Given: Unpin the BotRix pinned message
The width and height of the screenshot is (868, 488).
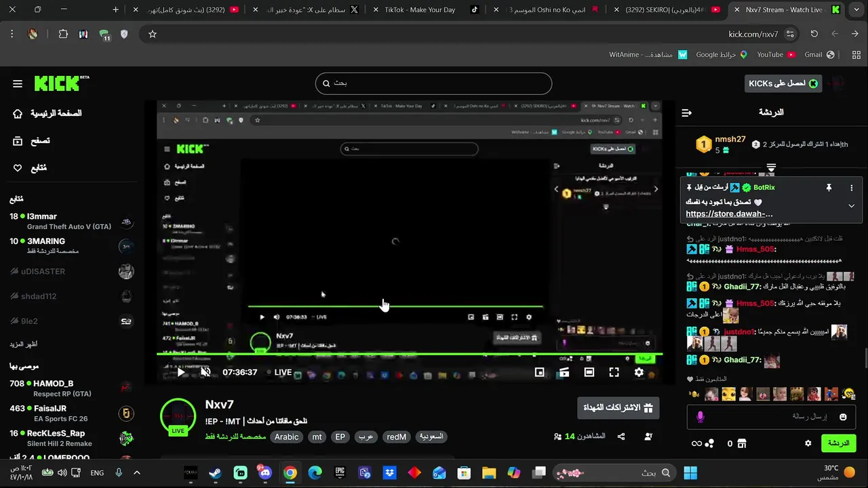Looking at the screenshot, I should [829, 188].
